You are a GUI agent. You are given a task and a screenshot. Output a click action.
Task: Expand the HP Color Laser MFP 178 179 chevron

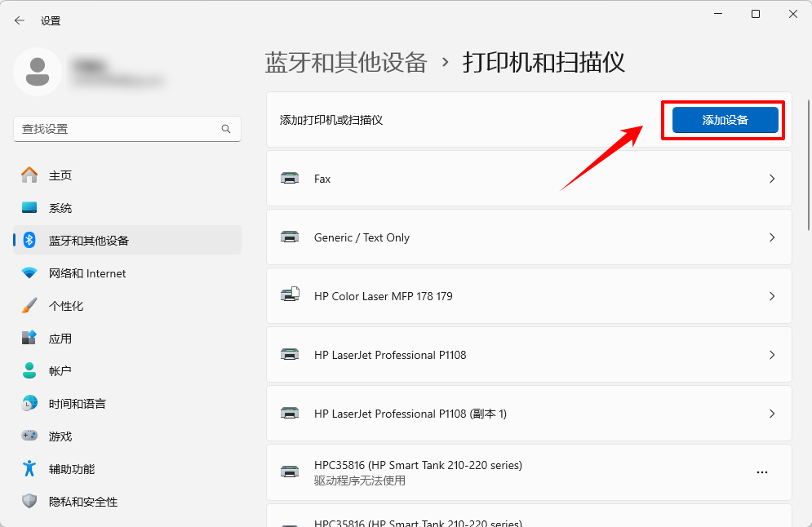(772, 296)
